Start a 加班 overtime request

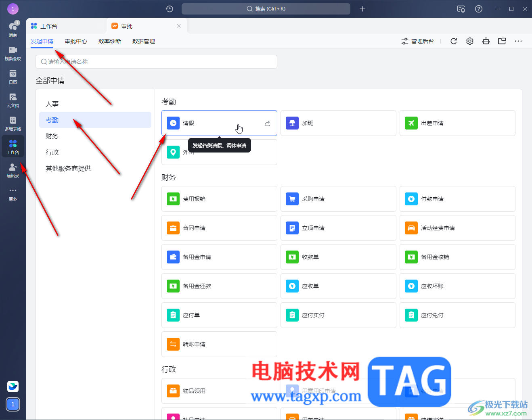coord(338,123)
